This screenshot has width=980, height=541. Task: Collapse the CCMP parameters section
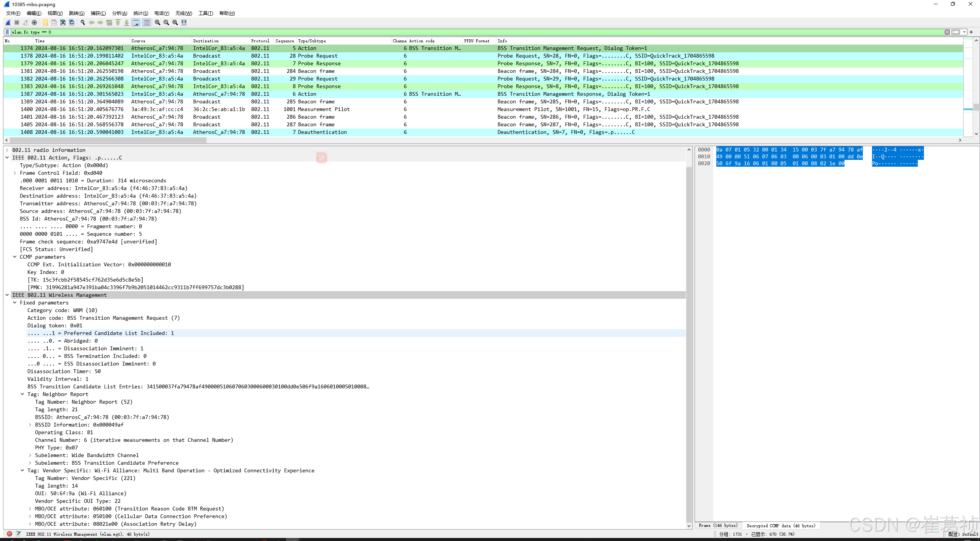[15, 257]
